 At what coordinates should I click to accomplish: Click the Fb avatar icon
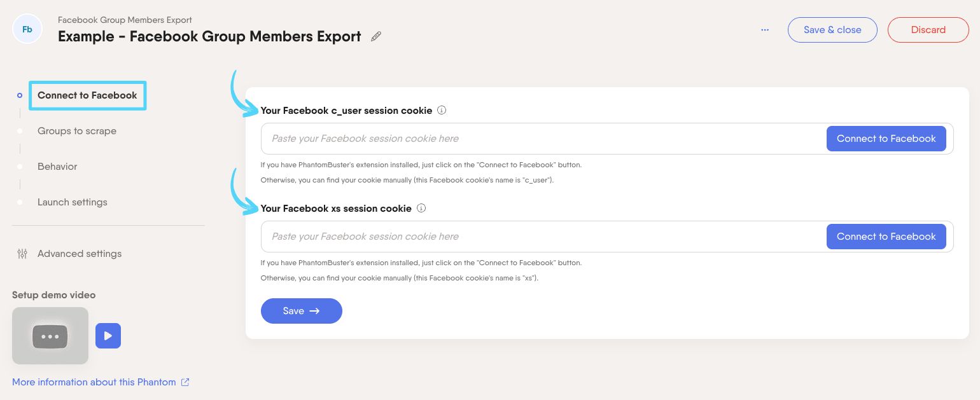click(x=27, y=29)
